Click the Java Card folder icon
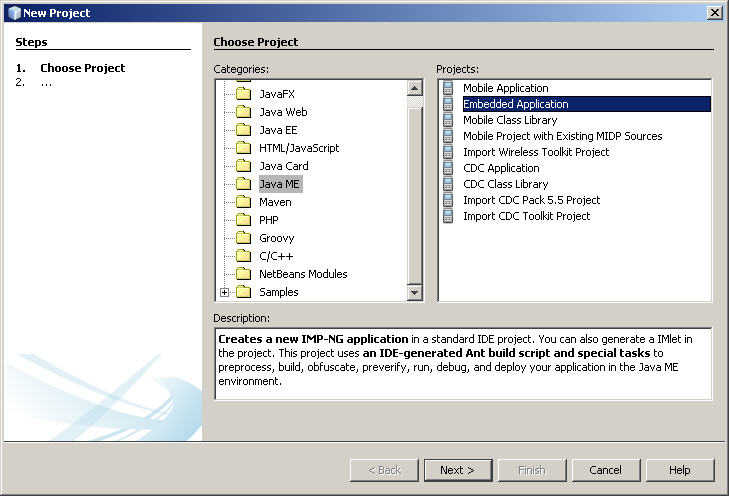 click(243, 166)
